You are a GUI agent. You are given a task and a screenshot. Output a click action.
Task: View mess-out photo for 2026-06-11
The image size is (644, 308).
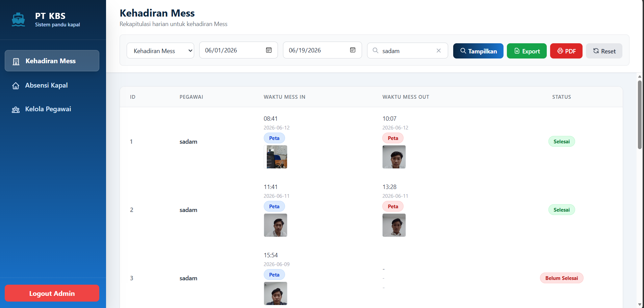click(x=394, y=225)
